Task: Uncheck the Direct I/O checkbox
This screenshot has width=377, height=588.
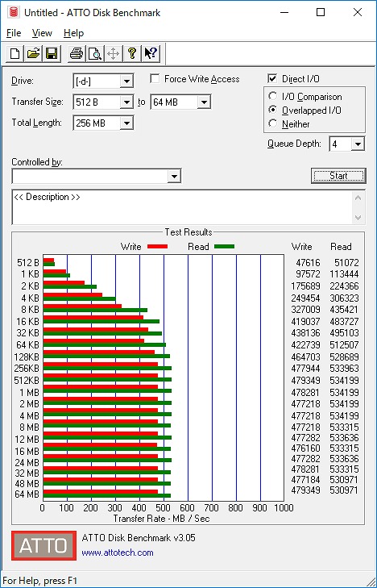Action: (x=272, y=79)
